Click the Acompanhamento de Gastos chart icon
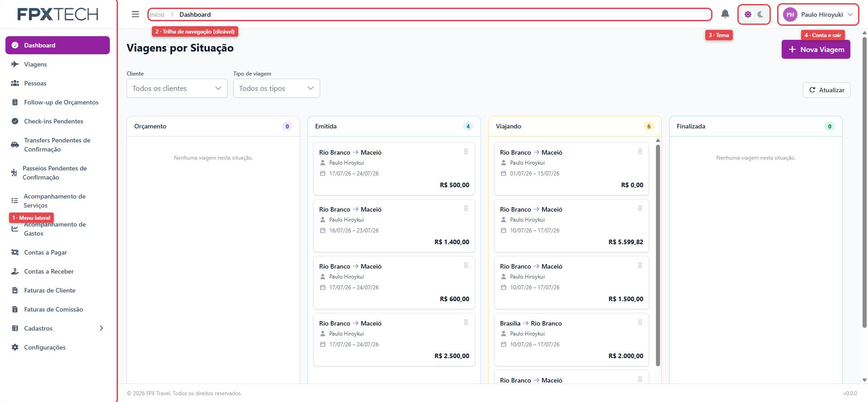Image resolution: width=868 pixels, height=402 pixels. (15, 229)
